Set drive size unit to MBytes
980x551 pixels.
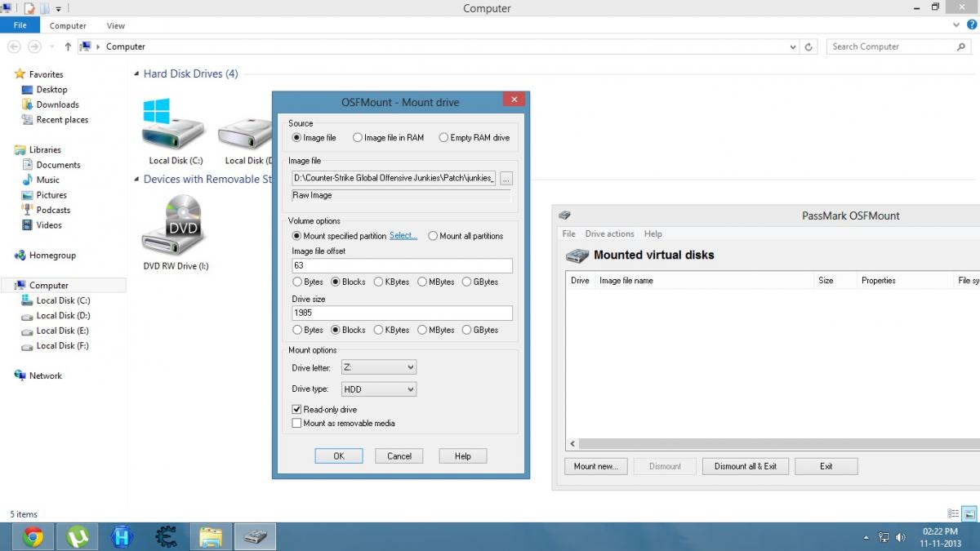pos(422,330)
